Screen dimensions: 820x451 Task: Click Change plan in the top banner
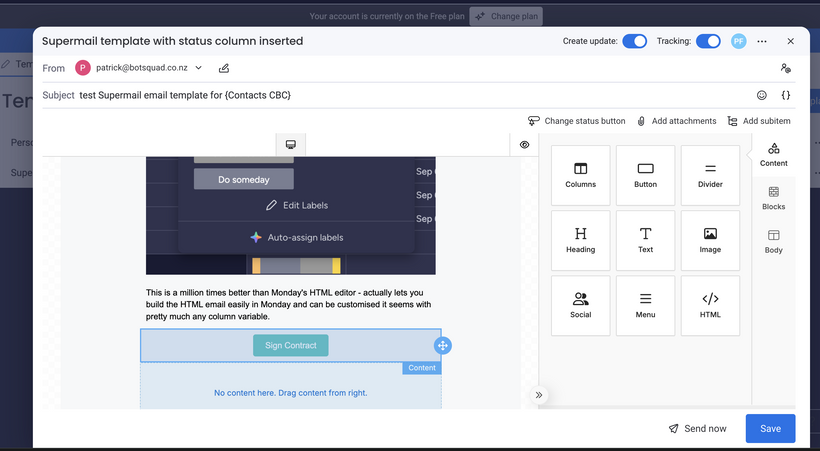point(506,16)
